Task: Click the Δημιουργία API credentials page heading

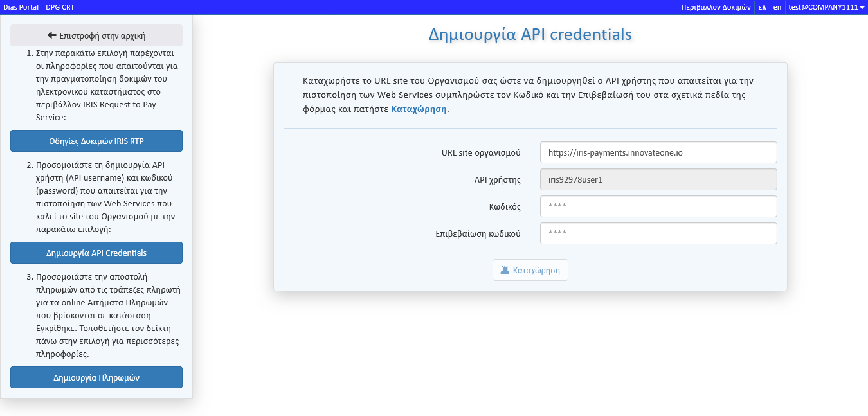Action: click(530, 34)
